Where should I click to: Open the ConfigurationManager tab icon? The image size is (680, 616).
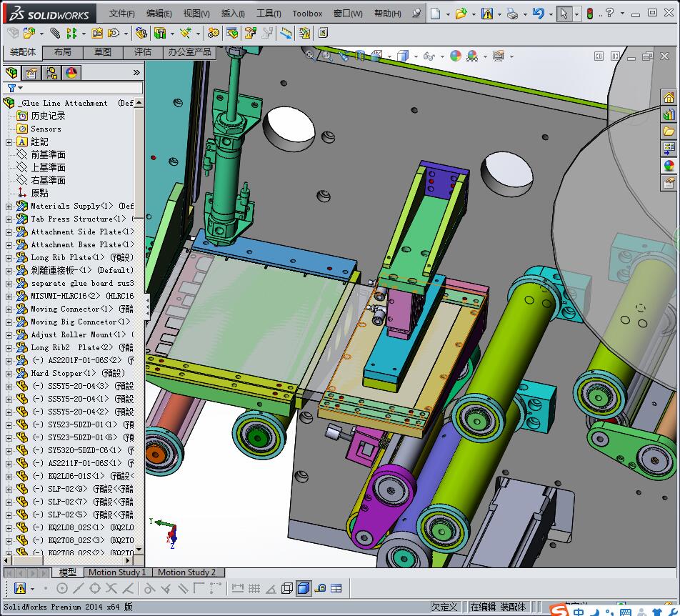51,73
